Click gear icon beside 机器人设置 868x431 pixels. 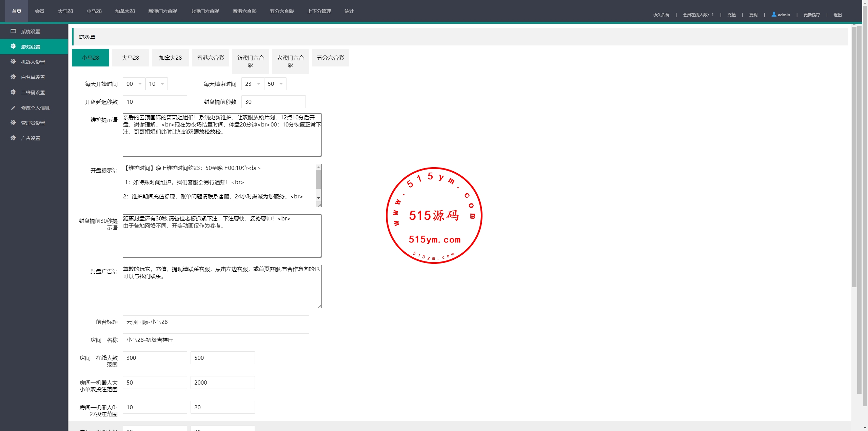point(13,62)
